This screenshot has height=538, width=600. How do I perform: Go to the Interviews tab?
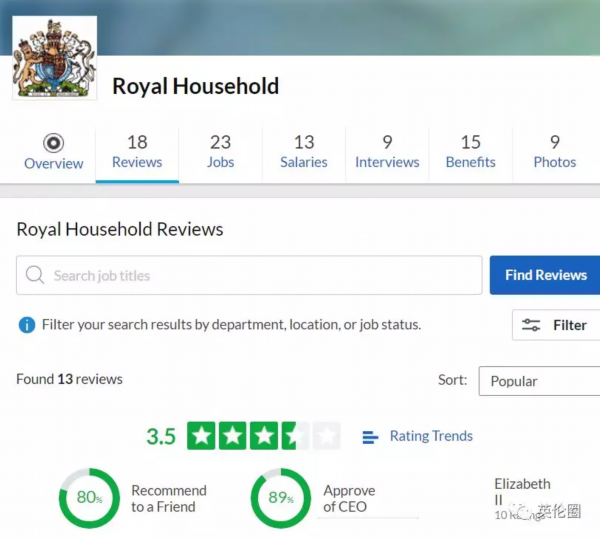coord(387,152)
